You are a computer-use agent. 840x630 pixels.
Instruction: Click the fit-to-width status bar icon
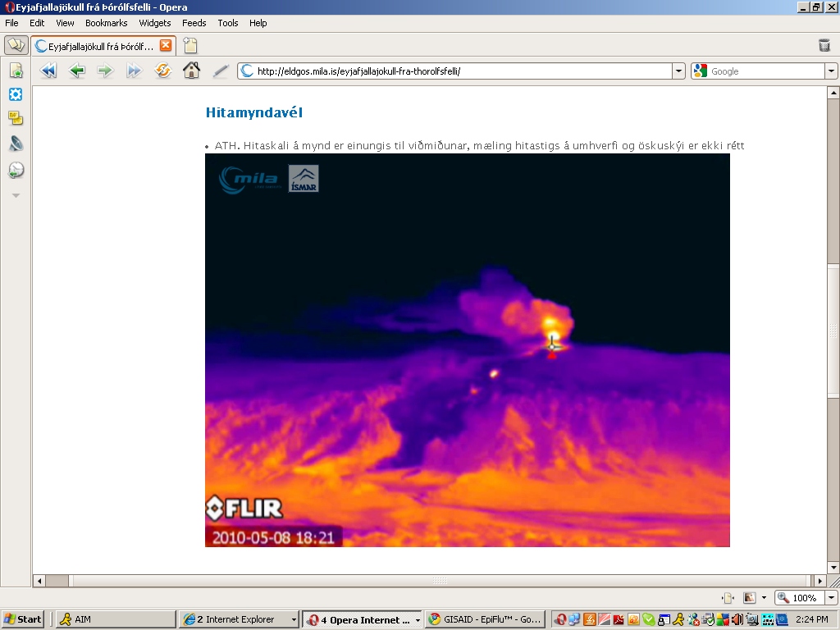coord(728,598)
